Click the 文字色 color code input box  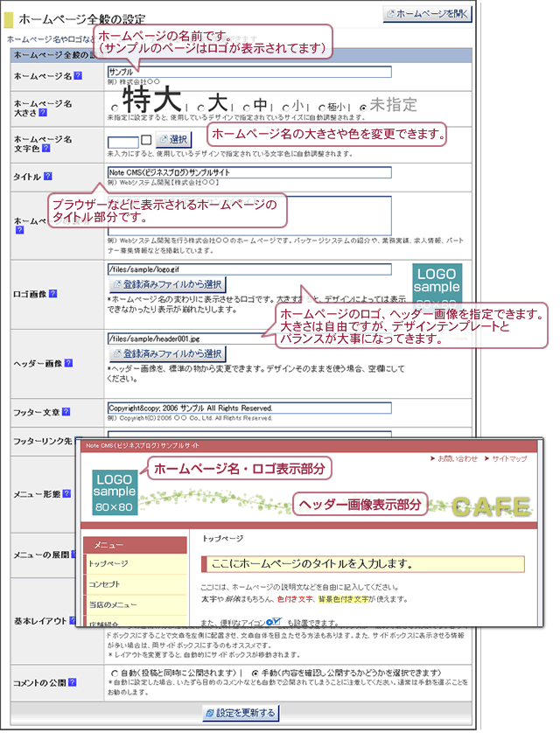click(x=123, y=142)
